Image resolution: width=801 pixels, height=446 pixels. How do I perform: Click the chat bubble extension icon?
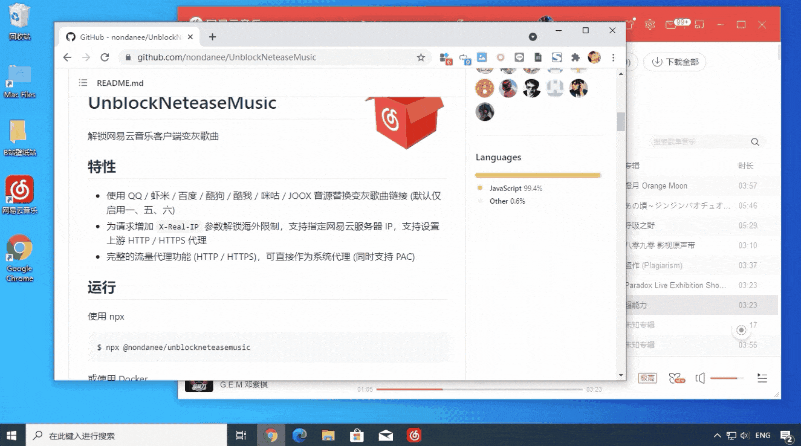point(519,57)
